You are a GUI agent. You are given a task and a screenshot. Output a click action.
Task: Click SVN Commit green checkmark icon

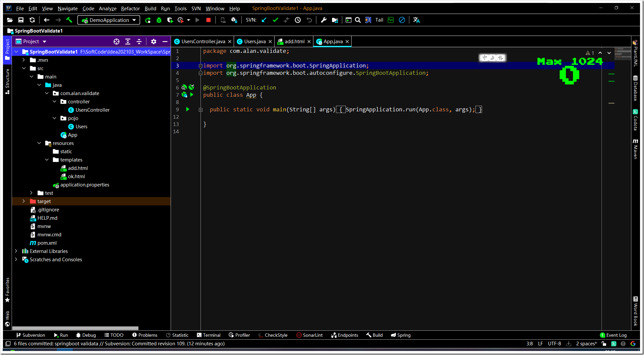tap(275, 20)
